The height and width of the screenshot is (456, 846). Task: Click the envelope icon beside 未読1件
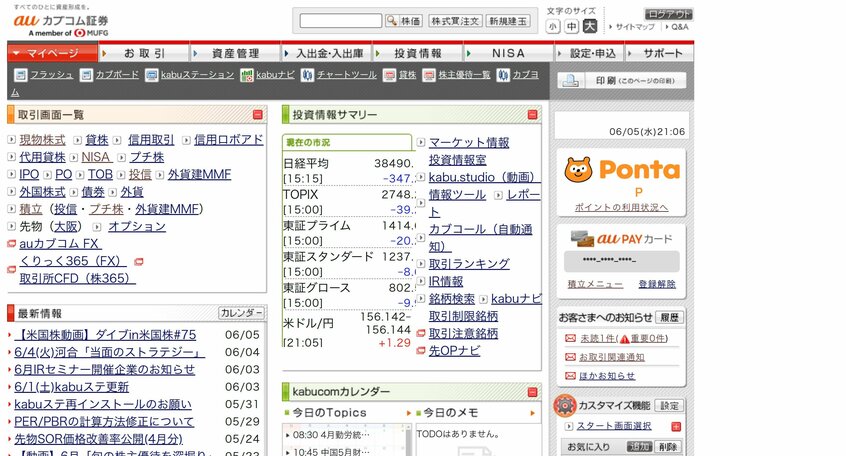570,338
